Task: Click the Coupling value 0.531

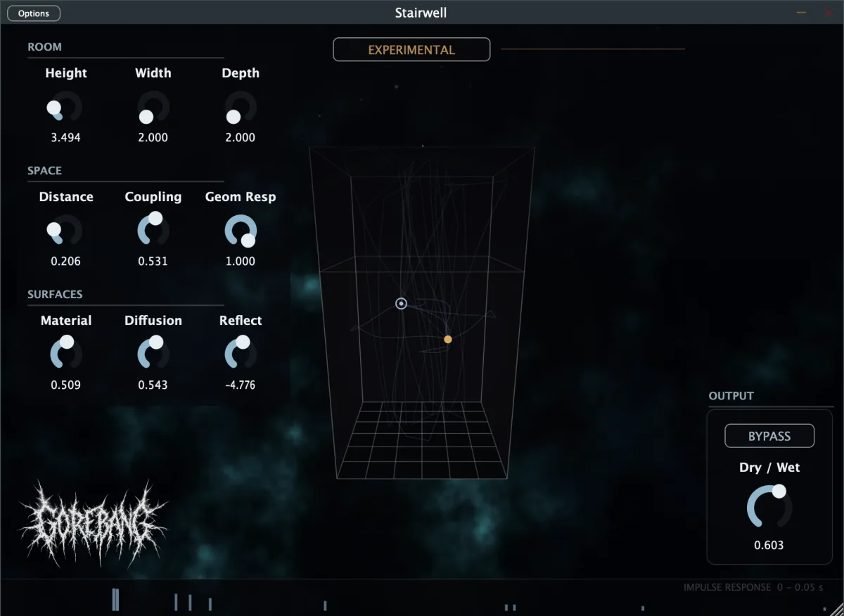Action: [x=153, y=262]
